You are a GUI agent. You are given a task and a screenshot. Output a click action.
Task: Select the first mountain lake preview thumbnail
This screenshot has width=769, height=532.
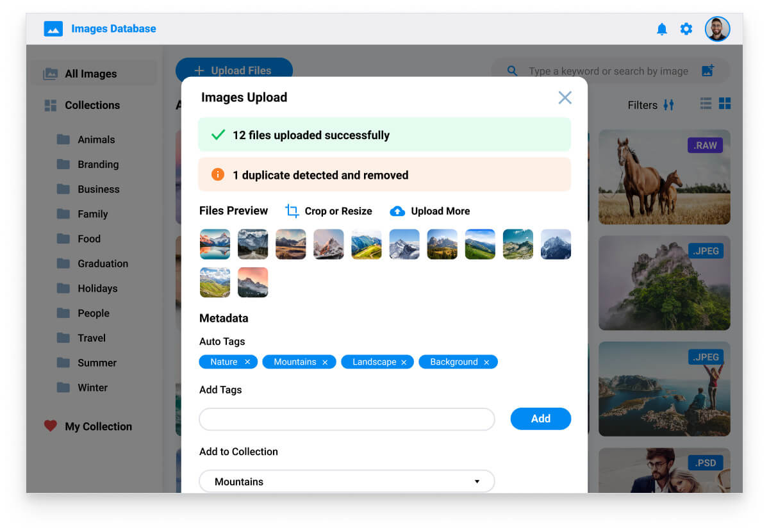pos(215,244)
